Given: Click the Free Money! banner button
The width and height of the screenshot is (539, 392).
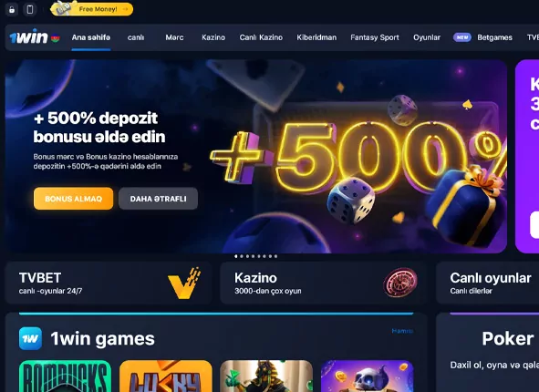Looking at the screenshot, I should click(x=92, y=8).
